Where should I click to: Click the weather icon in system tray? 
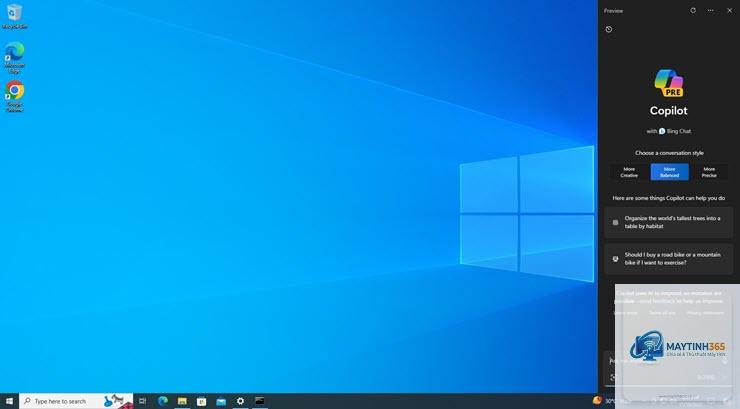pos(597,400)
